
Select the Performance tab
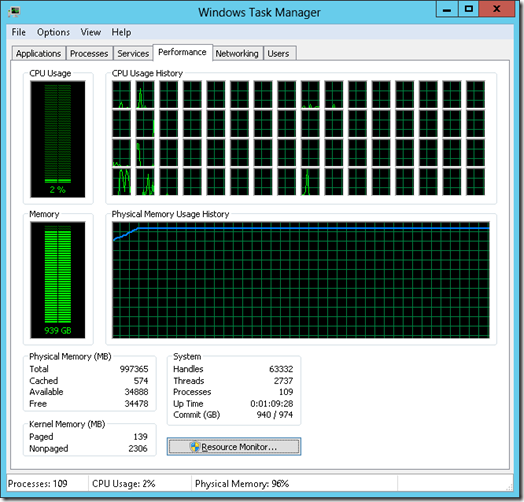[x=182, y=52]
